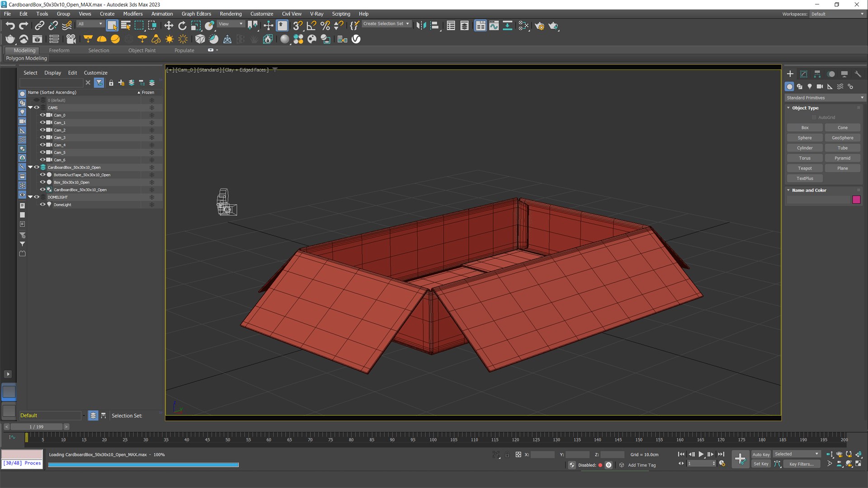
Task: Open Key Filters dialog
Action: [x=801, y=464]
